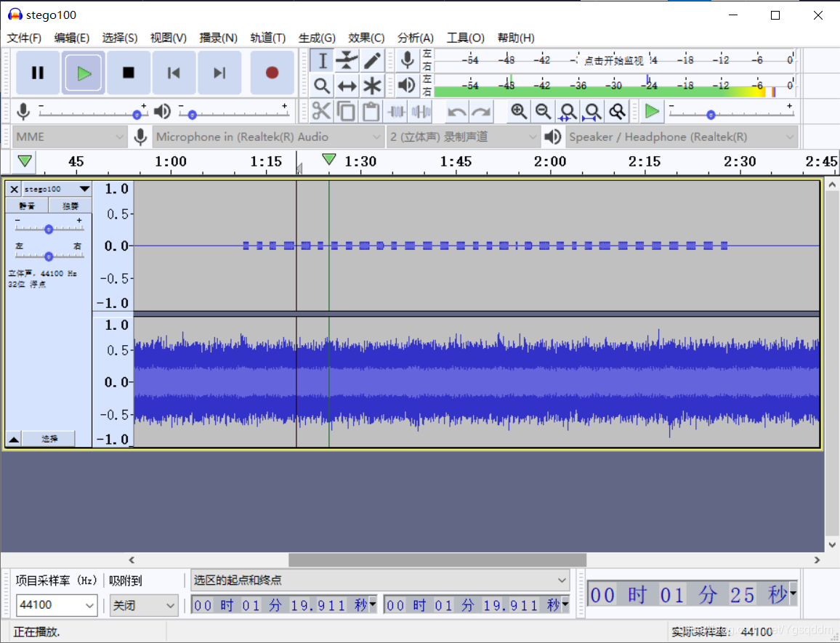The height and width of the screenshot is (643, 840).
Task: Trim audio outside selection icon
Action: coord(397,111)
